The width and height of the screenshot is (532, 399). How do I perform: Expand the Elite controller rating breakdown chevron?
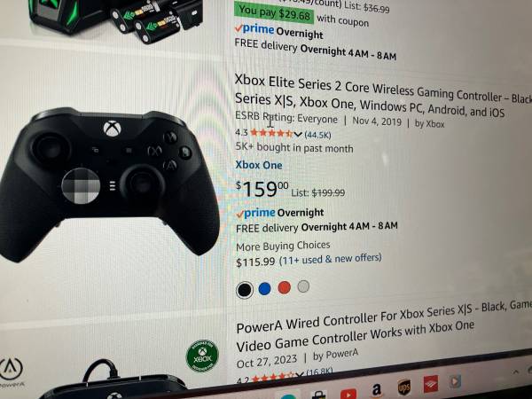pos(298,135)
